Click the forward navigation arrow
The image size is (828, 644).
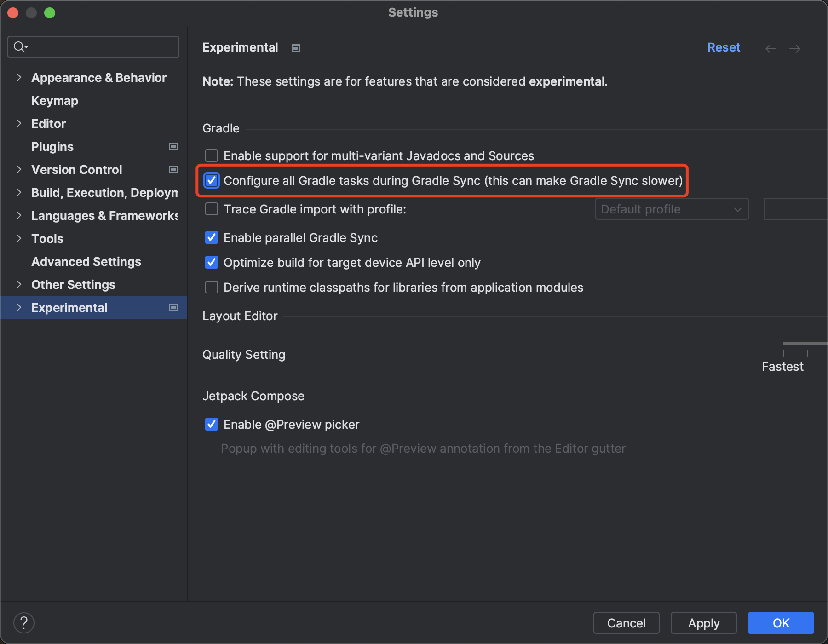(x=795, y=49)
